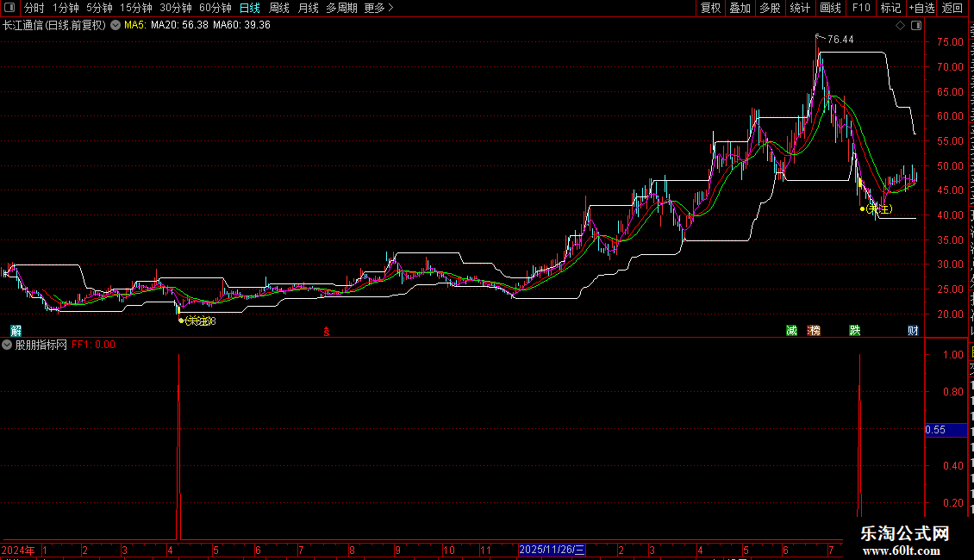Click the green 减 marker

(791, 330)
